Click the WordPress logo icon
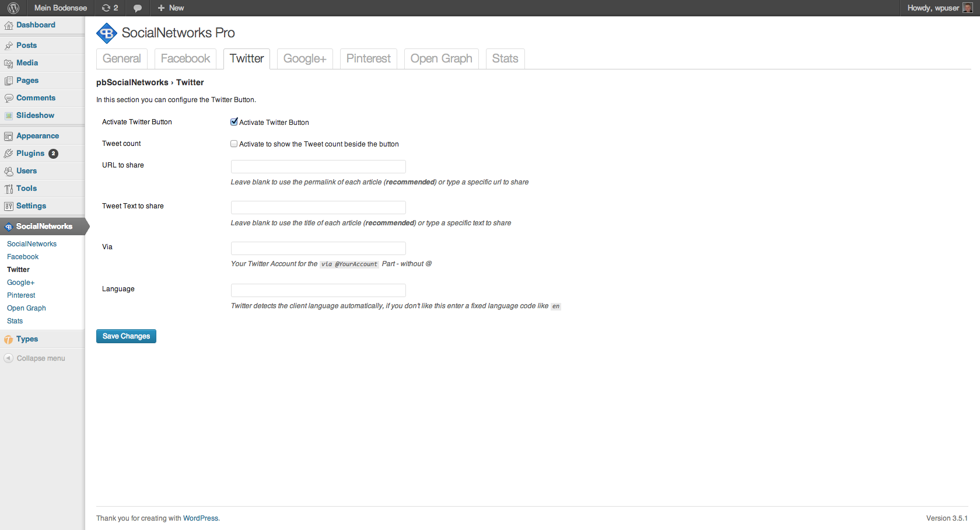This screenshot has height=530, width=980. (13, 8)
